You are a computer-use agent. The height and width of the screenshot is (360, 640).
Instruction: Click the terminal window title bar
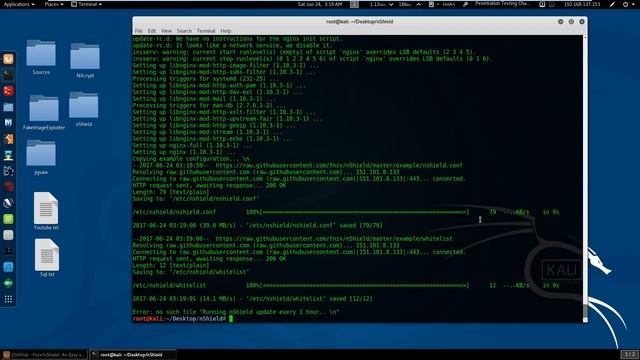360,22
